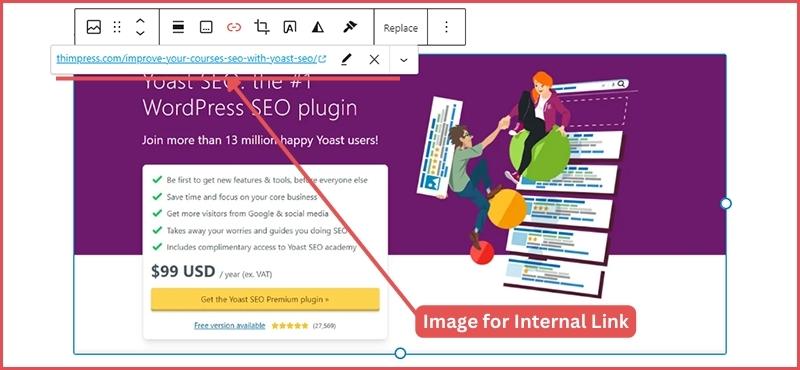The image size is (800, 370).
Task: Remove the link with the X icon
Action: tap(374, 60)
